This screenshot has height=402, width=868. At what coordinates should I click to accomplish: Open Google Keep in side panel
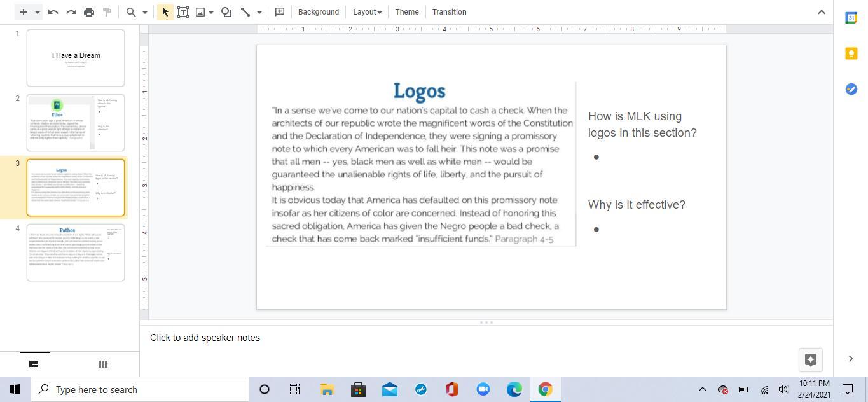(x=851, y=53)
